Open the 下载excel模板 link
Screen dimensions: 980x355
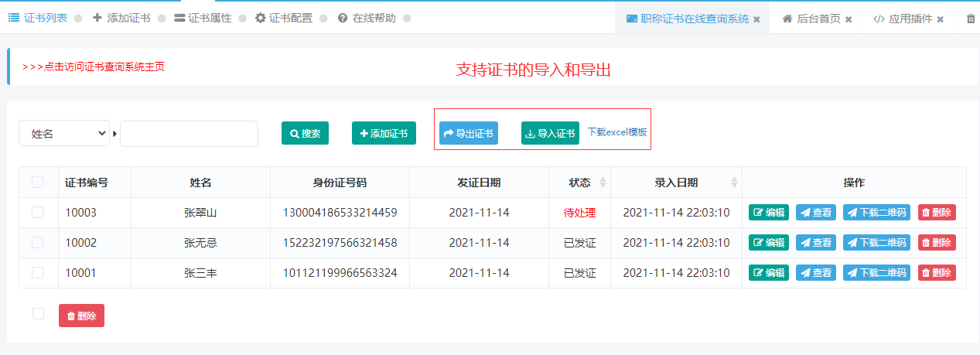[617, 132]
